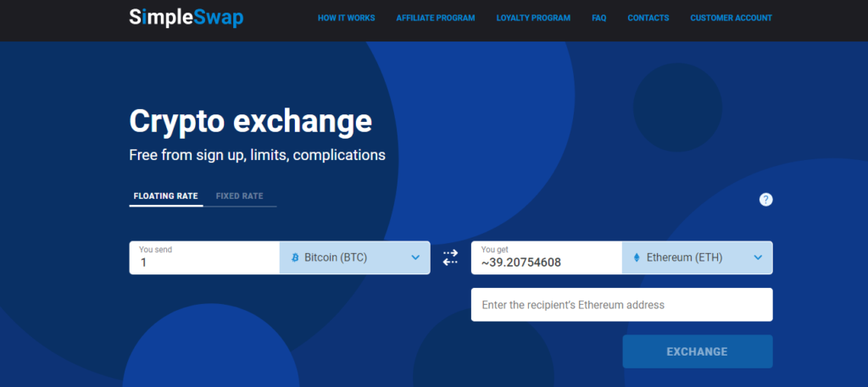The image size is (868, 387).
Task: Switch to the Floating Rate tab
Action: click(165, 196)
